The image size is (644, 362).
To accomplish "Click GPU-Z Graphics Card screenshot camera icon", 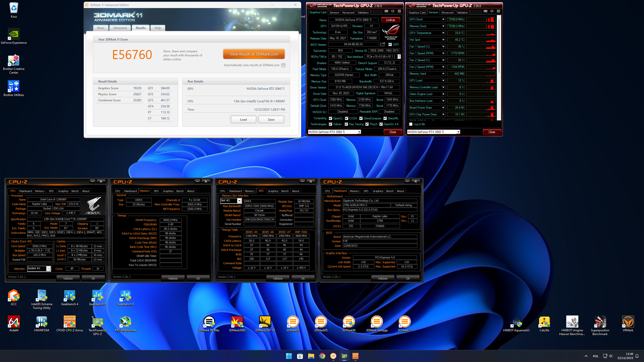I will [386, 11].
